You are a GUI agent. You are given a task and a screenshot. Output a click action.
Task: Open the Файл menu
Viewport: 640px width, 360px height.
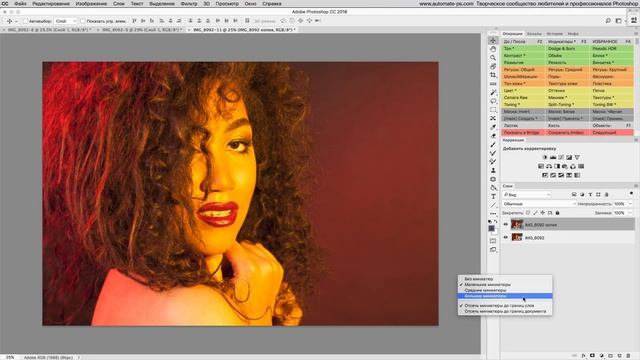(x=20, y=4)
